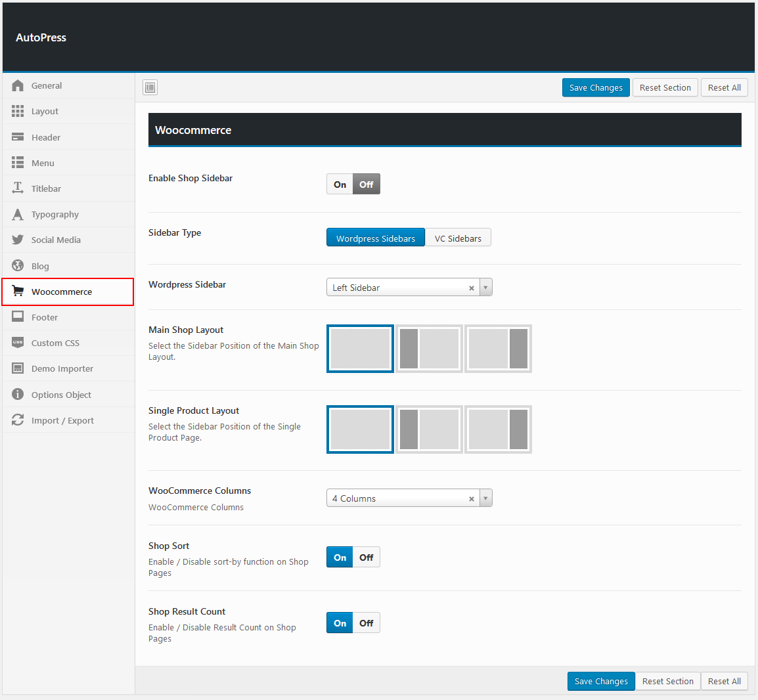Choose left-sidebar Main Shop Layout
The height and width of the screenshot is (700, 758).
(x=430, y=349)
